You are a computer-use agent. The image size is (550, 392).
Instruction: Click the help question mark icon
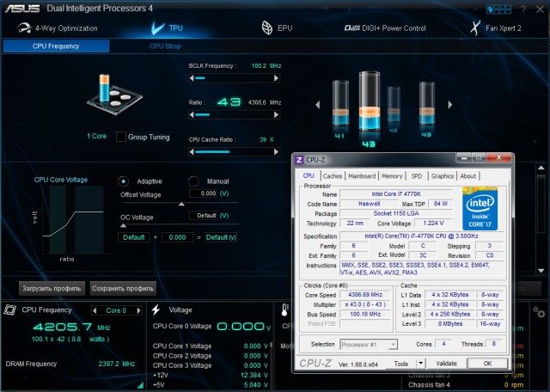(523, 9)
